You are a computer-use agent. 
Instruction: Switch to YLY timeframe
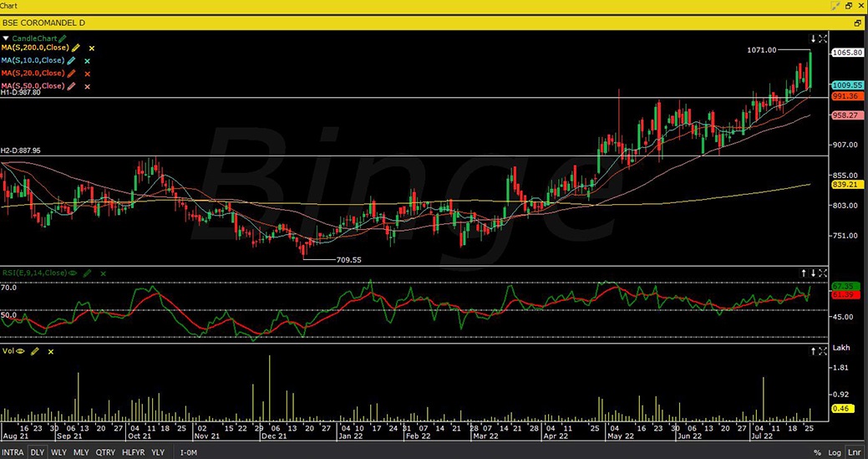pos(158,452)
